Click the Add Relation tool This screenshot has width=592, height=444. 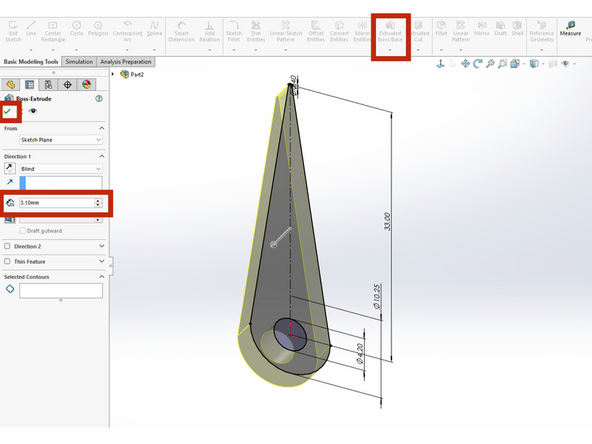210,31
